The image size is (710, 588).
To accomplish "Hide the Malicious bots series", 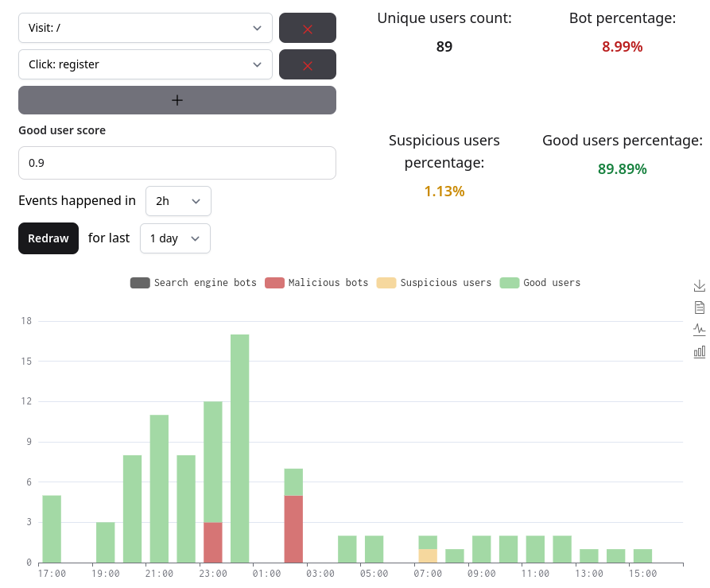I will click(x=316, y=283).
